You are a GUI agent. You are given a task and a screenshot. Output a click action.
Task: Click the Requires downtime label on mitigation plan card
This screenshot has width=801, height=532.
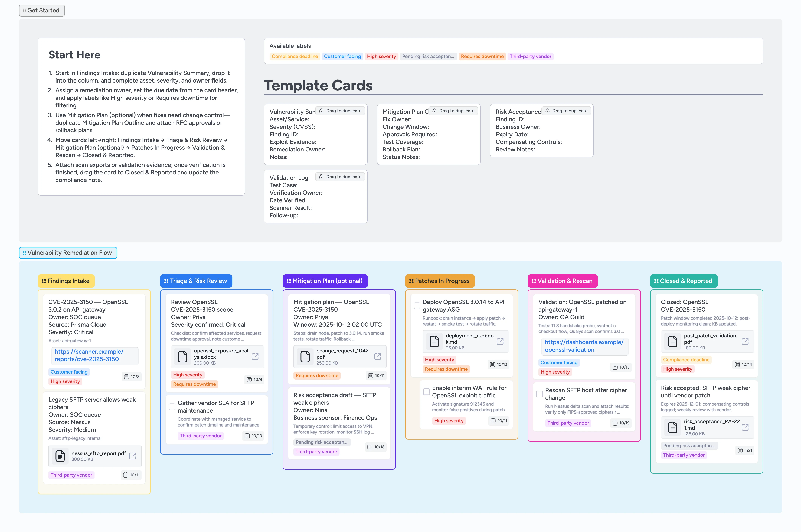317,375
